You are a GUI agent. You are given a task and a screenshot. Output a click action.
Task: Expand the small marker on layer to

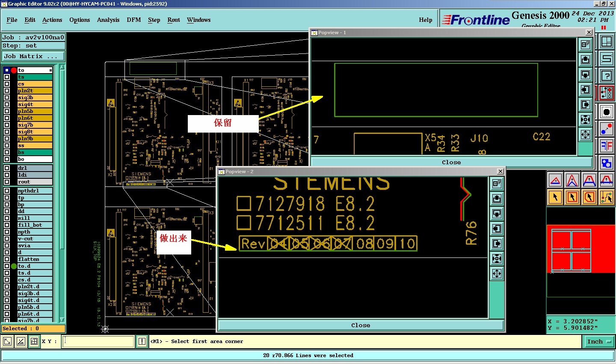click(x=50, y=70)
